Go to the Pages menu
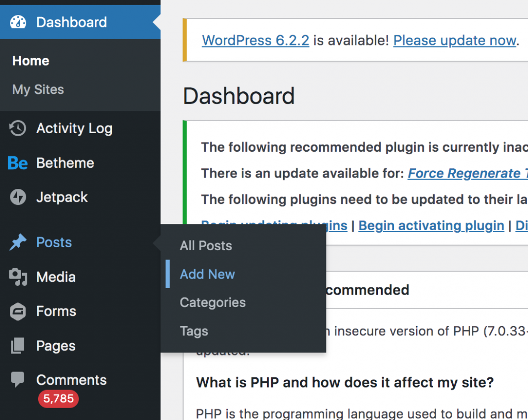The width and height of the screenshot is (528, 420). coord(80,346)
